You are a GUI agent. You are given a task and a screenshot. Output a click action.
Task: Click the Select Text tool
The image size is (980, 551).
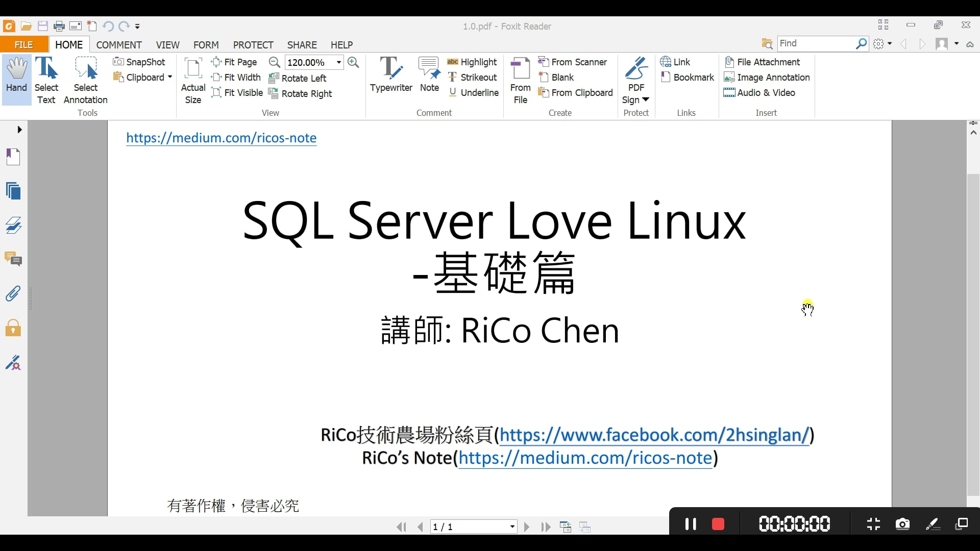tap(46, 80)
